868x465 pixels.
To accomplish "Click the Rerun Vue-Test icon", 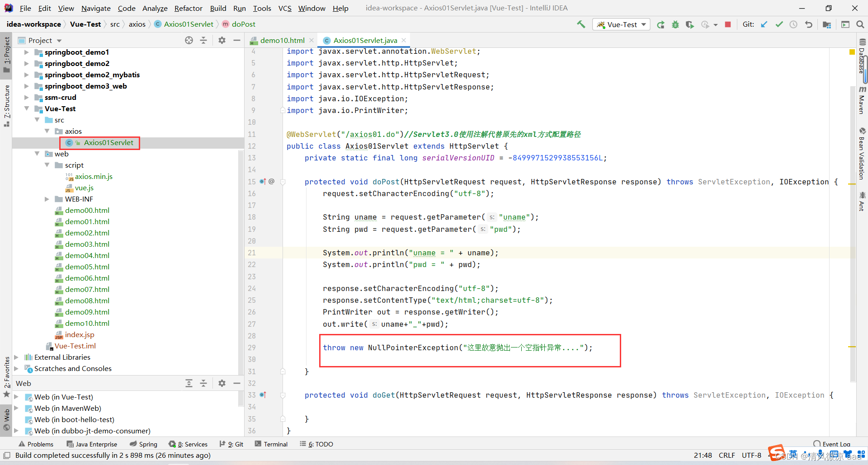I will [x=660, y=24].
